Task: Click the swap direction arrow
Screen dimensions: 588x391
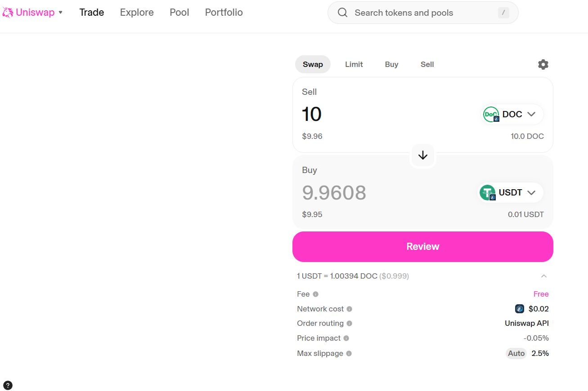Action: (422, 155)
